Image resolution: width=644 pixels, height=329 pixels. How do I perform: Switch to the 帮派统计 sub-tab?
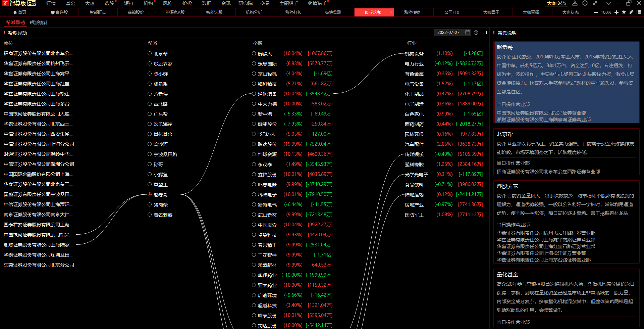(x=39, y=22)
